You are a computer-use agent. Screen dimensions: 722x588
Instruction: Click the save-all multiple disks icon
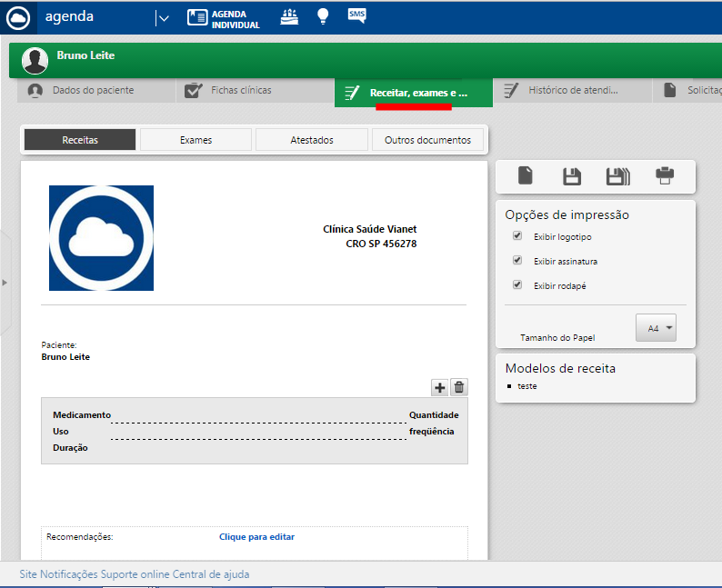[618, 176]
